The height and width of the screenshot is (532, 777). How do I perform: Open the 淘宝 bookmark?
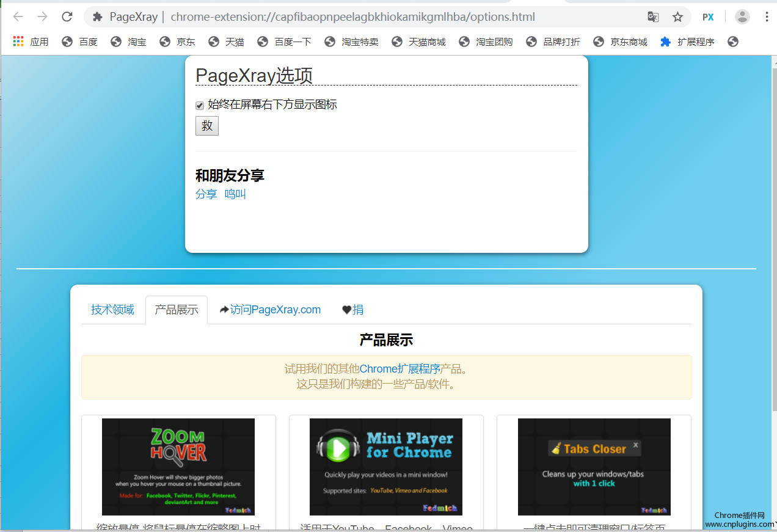128,42
